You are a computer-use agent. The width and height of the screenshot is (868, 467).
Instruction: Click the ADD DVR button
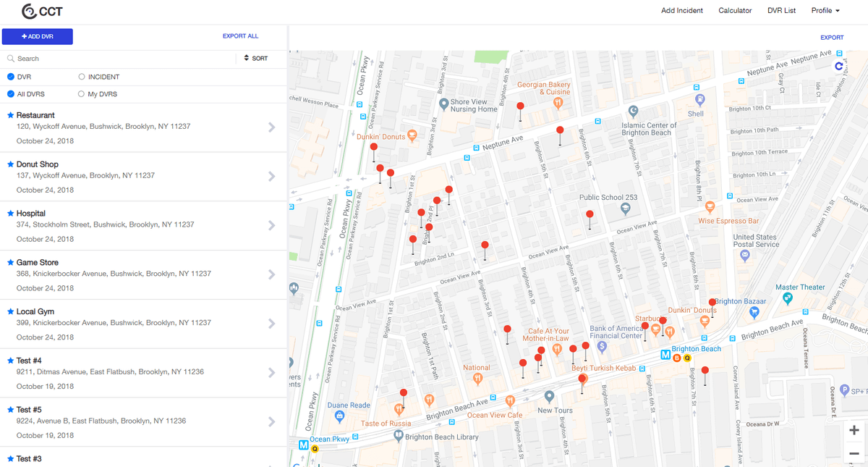[x=38, y=36]
